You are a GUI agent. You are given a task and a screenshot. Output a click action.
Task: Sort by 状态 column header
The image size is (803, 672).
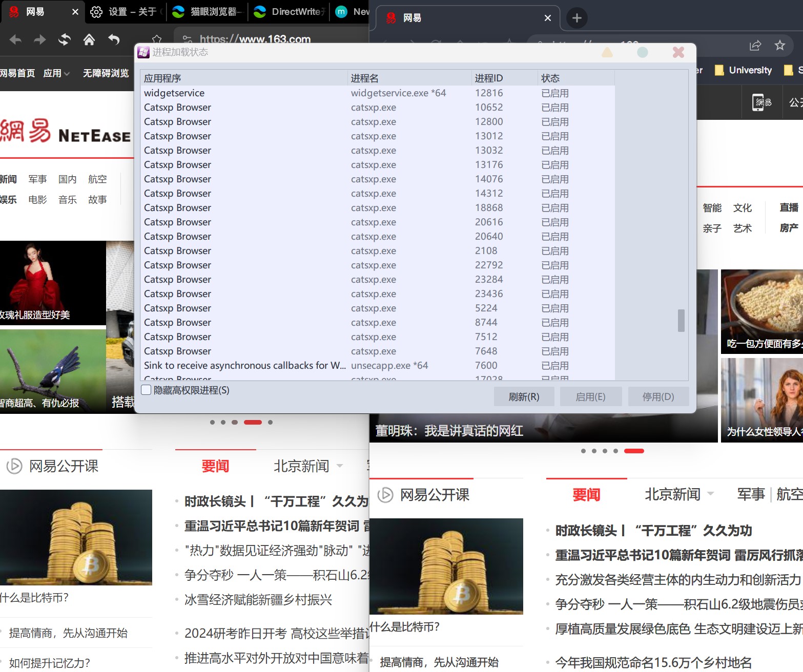(x=576, y=78)
